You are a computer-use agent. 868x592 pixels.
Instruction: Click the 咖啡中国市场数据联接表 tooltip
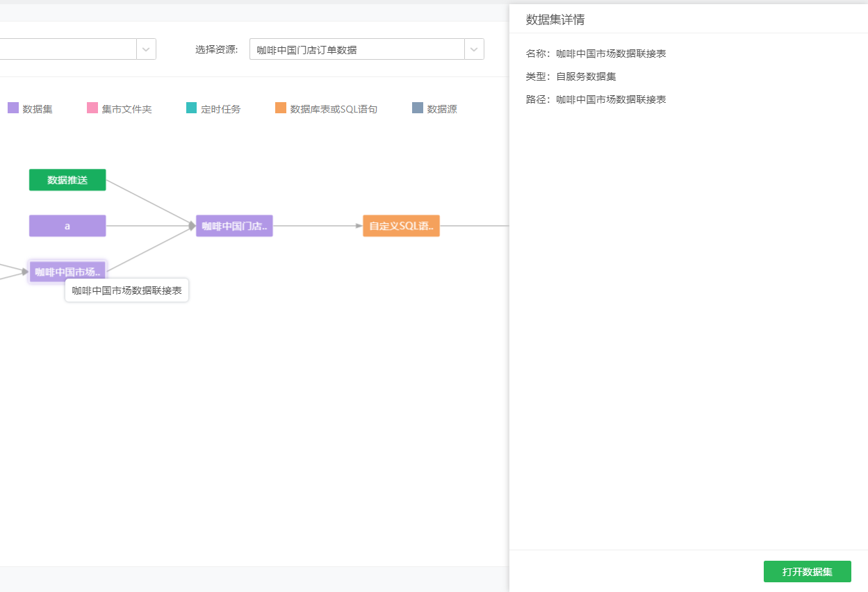click(127, 290)
